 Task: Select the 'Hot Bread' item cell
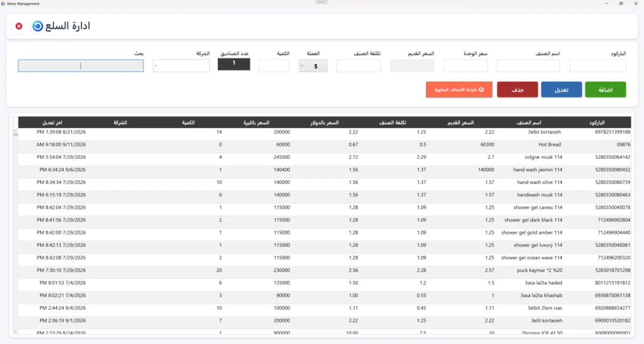click(551, 144)
